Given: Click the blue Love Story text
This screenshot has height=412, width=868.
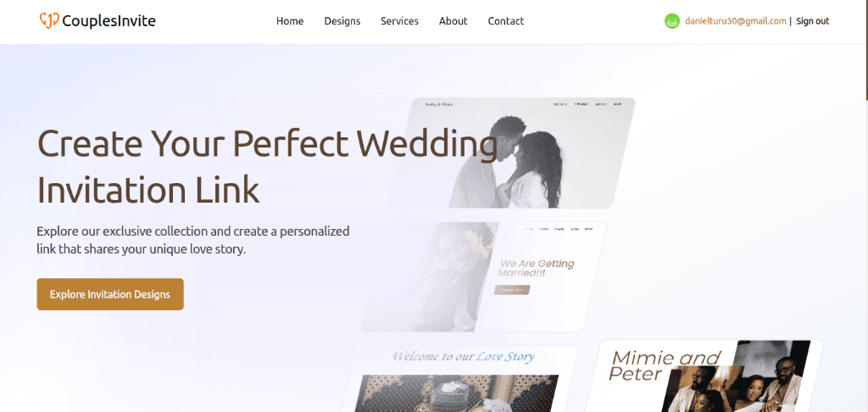Looking at the screenshot, I should click(x=505, y=356).
